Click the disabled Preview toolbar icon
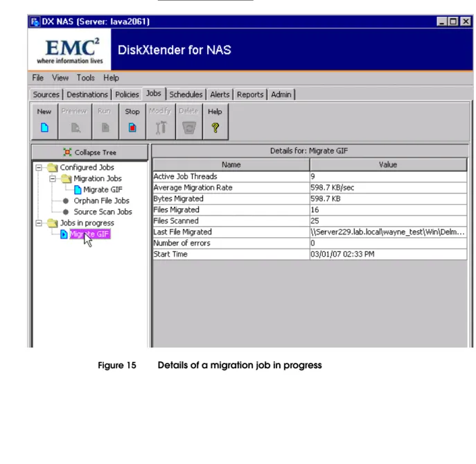This screenshot has width=476, height=464. coord(76,128)
